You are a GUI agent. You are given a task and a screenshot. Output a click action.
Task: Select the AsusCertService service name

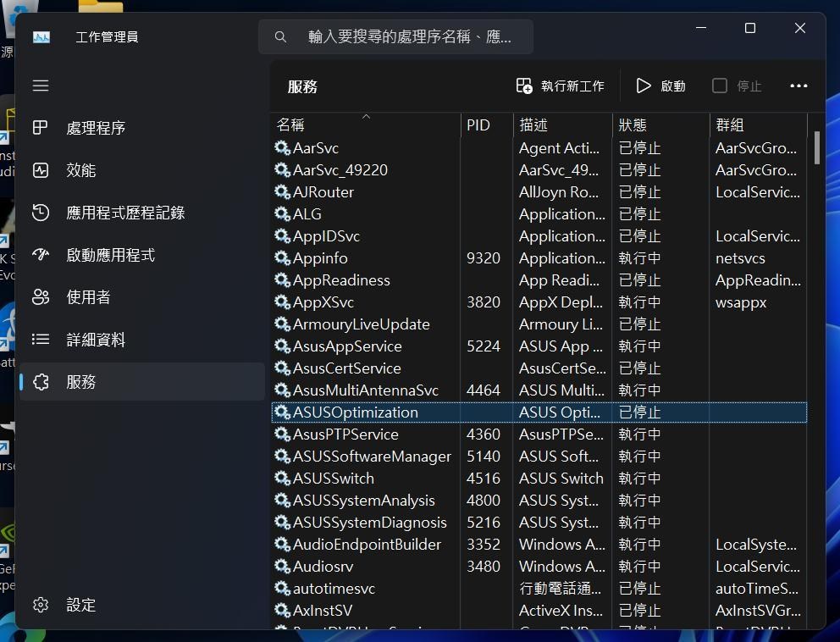tap(346, 368)
